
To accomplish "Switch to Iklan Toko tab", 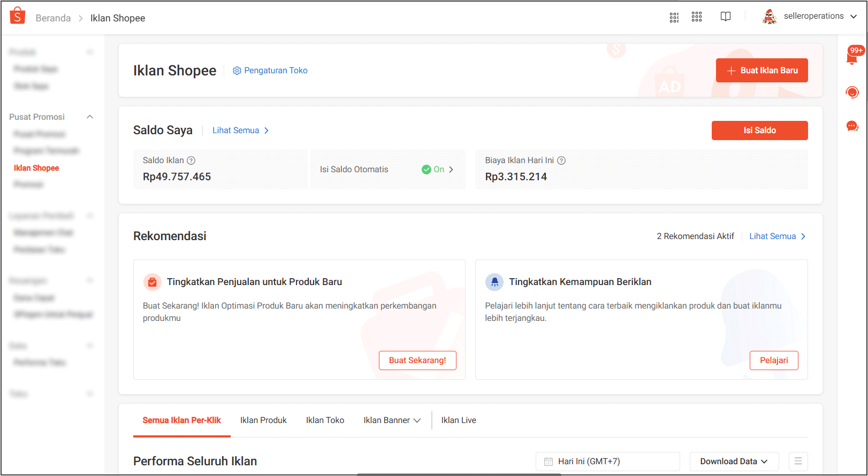I will coord(325,420).
